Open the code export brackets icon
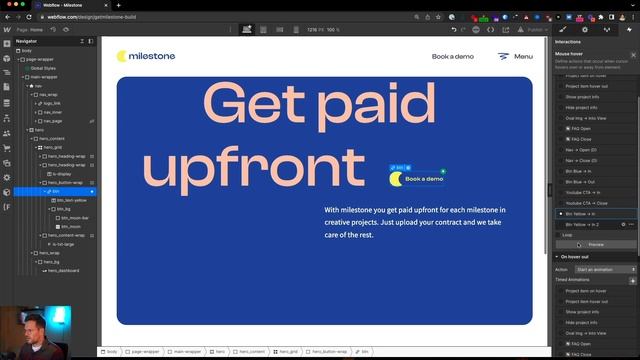This screenshot has width=640, height=360. [x=491, y=29]
